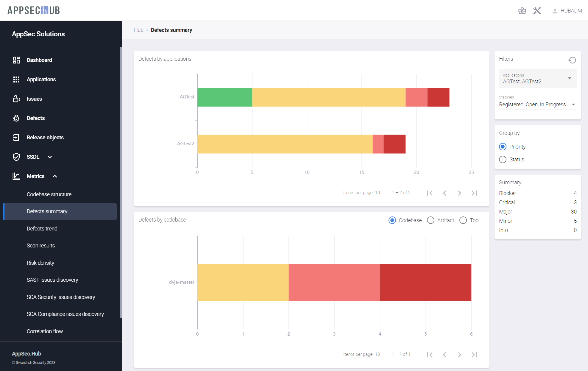Click green segment of AGTest bar
The width and height of the screenshot is (588, 371).
click(224, 97)
